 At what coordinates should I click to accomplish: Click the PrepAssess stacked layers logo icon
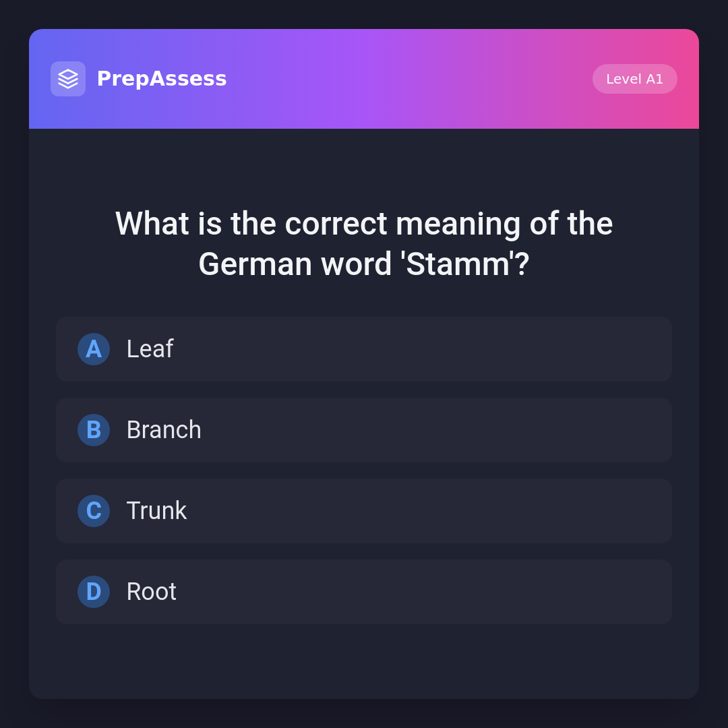coord(68,79)
